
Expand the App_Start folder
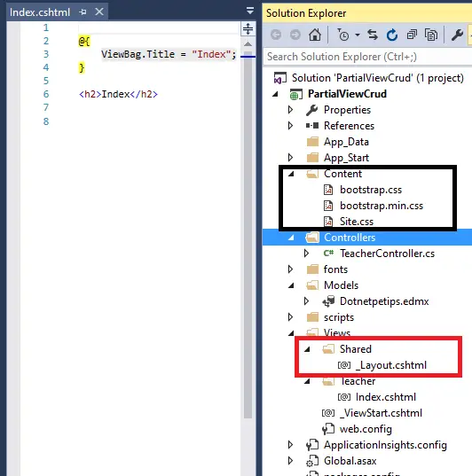pyautogui.click(x=290, y=158)
